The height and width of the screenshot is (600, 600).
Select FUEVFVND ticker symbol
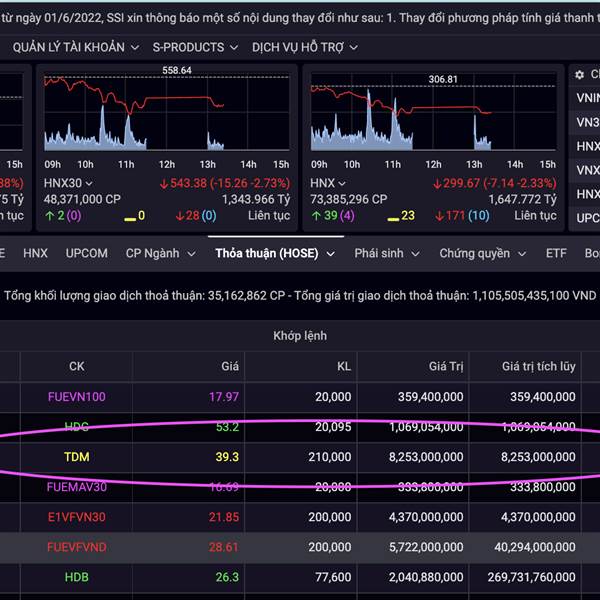[77, 547]
